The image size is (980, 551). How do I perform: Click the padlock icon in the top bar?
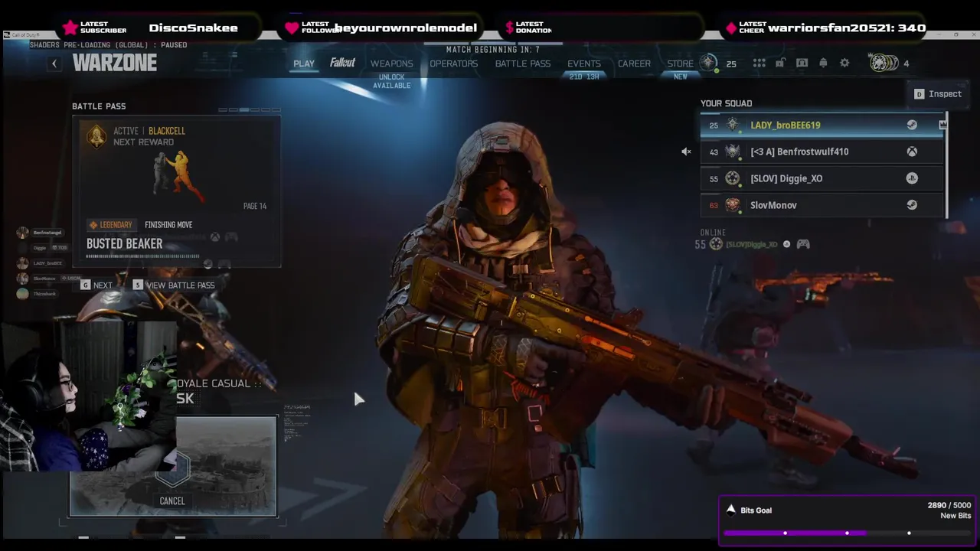(x=780, y=64)
